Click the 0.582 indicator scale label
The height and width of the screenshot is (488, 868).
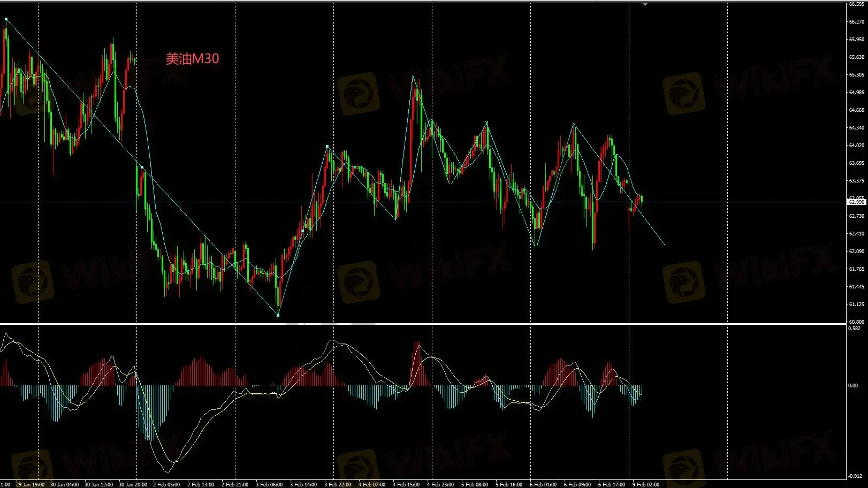click(x=855, y=328)
